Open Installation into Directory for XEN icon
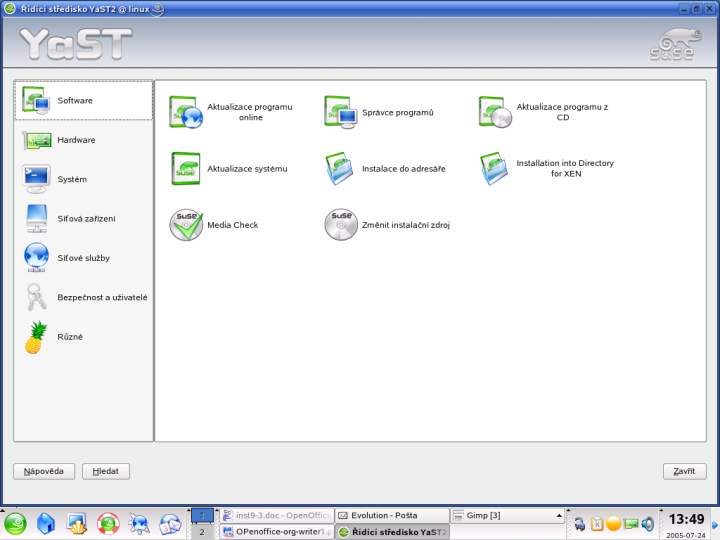Viewport: 720px width, 540px height. (495, 169)
